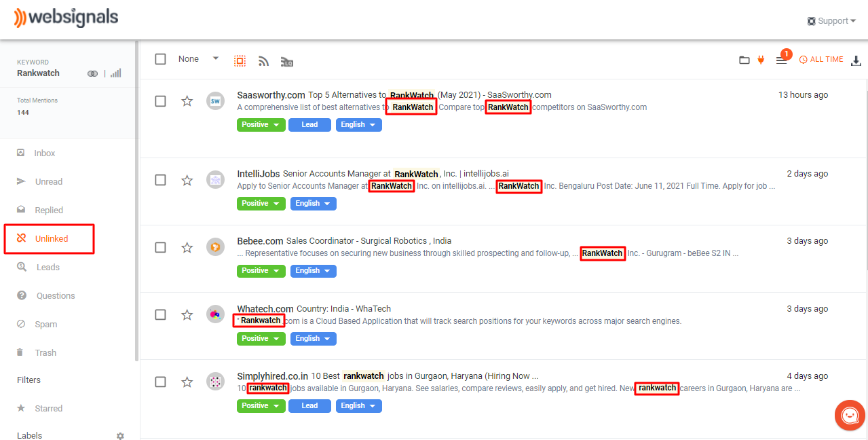868x440 pixels.
Task: Download mentions with the download icon
Action: click(x=855, y=60)
